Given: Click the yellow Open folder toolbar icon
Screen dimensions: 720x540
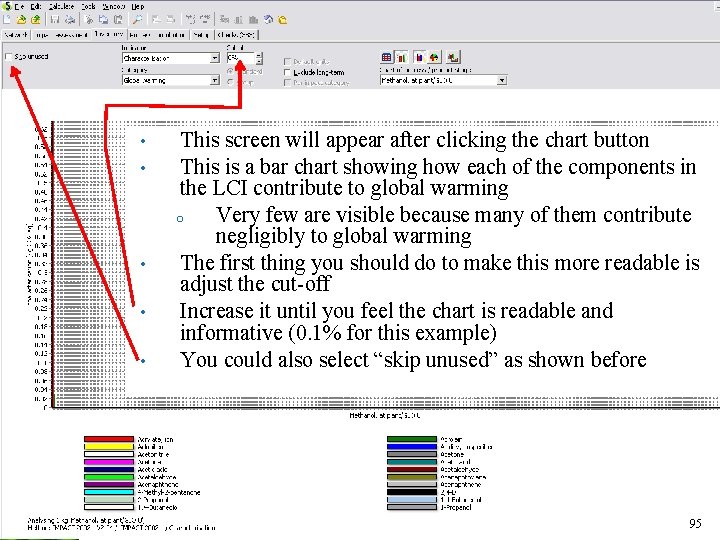Looking at the screenshot, I should [21, 20].
